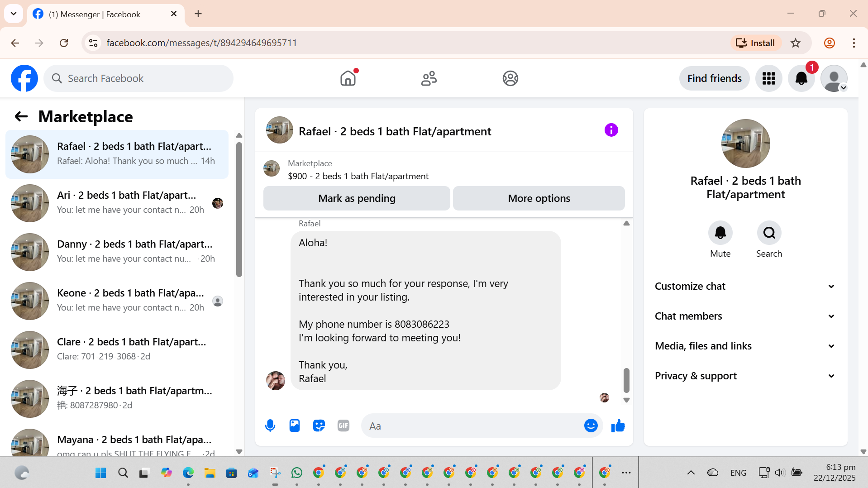Open the account profile picture menu
This screenshot has height=488, width=868.
(834, 78)
